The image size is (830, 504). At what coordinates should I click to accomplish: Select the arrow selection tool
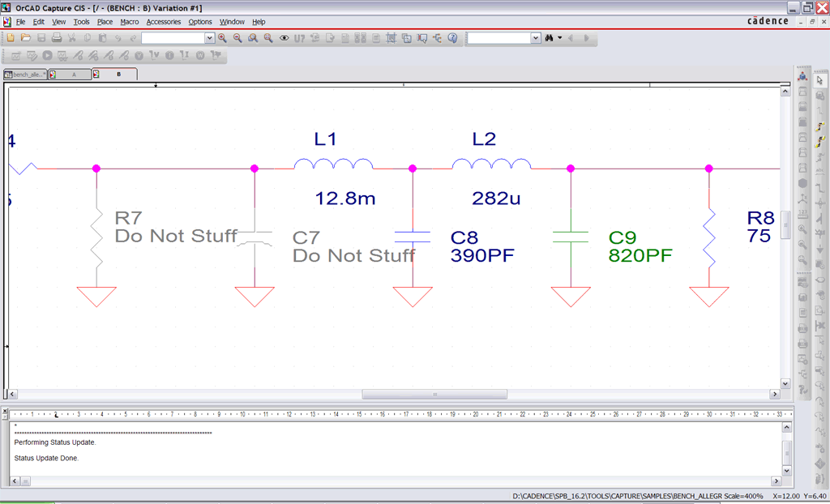pos(820,79)
